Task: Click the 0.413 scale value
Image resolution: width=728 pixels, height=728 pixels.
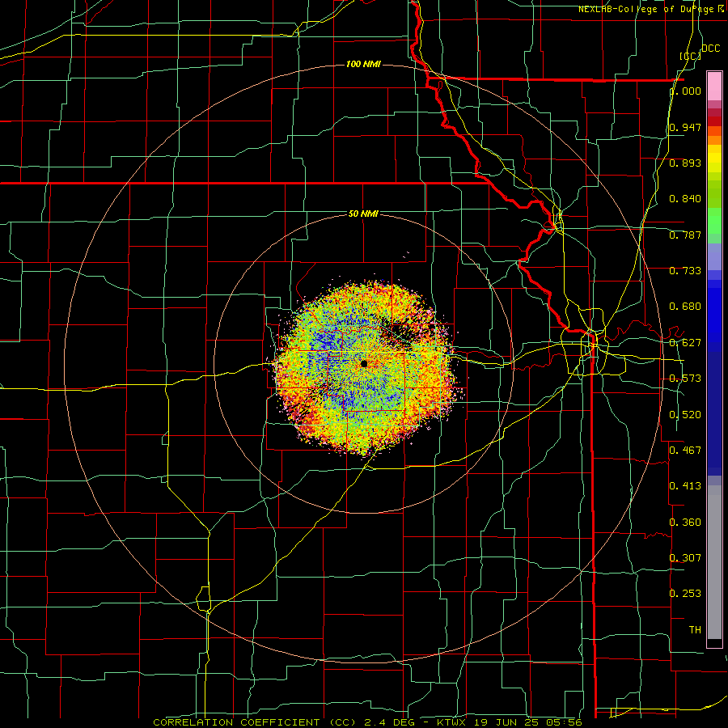Action: [685, 486]
